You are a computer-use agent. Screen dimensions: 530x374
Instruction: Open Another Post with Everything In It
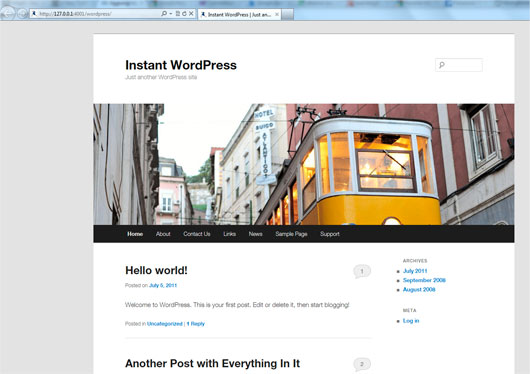212,363
